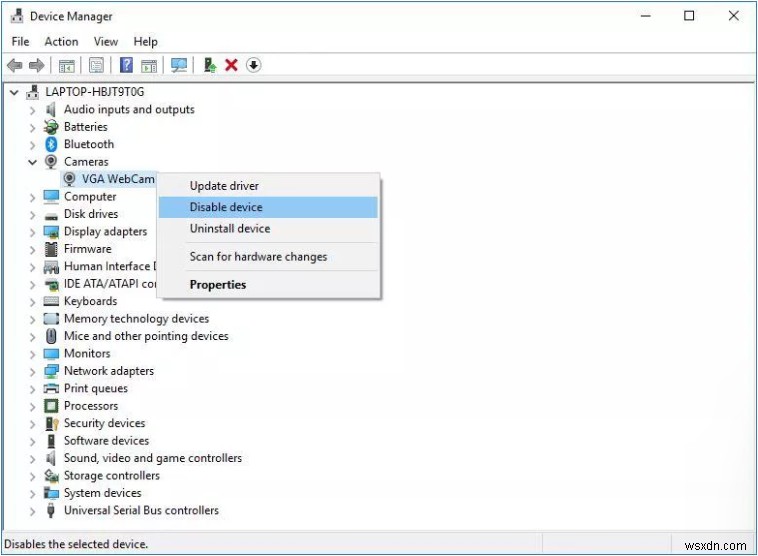This screenshot has width=758, height=556.
Task: Click the LAPTOP-HBJT9T0G computer icon
Action: click(33, 91)
